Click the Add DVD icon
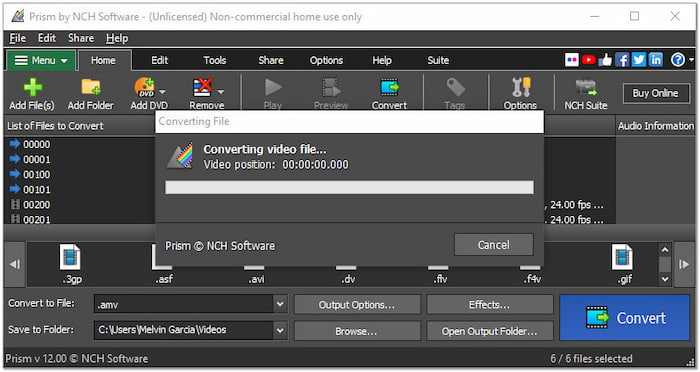The height and width of the screenshot is (372, 700). (145, 87)
